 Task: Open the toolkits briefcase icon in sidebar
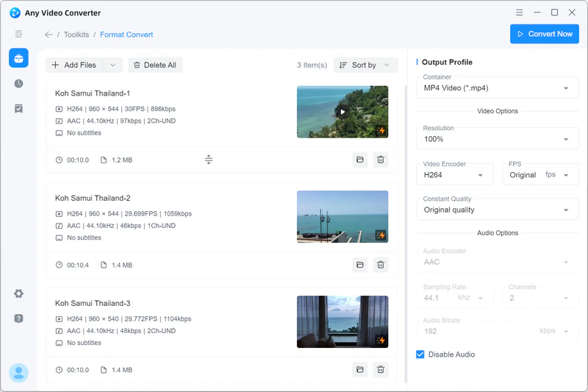coord(18,58)
